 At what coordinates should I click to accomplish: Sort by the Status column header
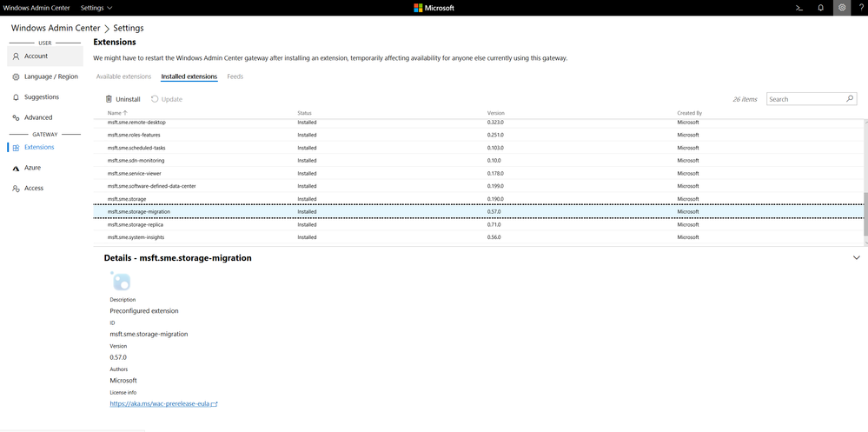click(304, 113)
